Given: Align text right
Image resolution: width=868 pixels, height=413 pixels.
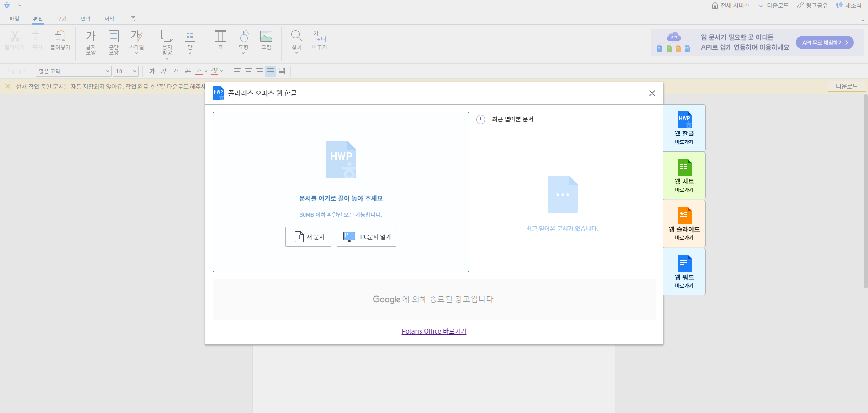Looking at the screenshot, I should (259, 71).
